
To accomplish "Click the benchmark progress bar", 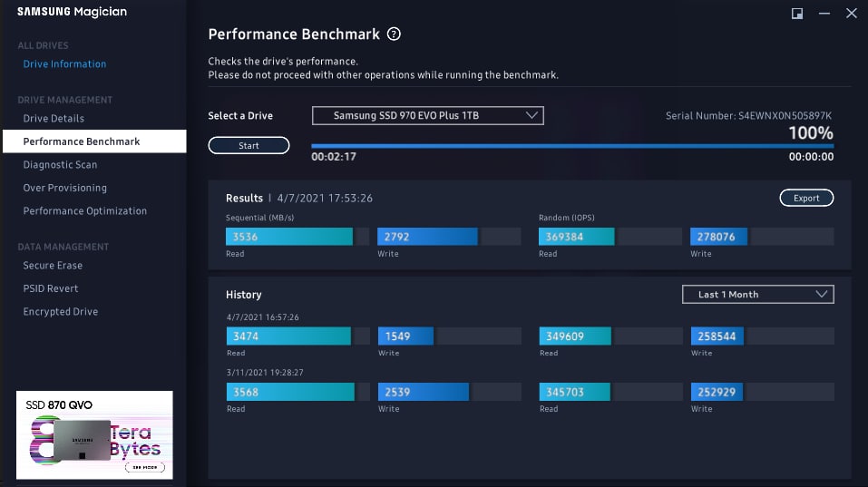I will (x=572, y=146).
